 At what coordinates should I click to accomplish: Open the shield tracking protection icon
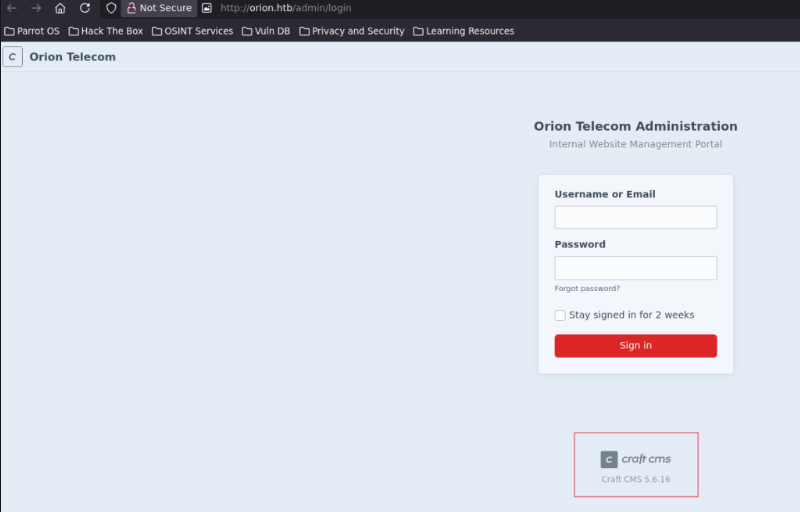pyautogui.click(x=111, y=8)
